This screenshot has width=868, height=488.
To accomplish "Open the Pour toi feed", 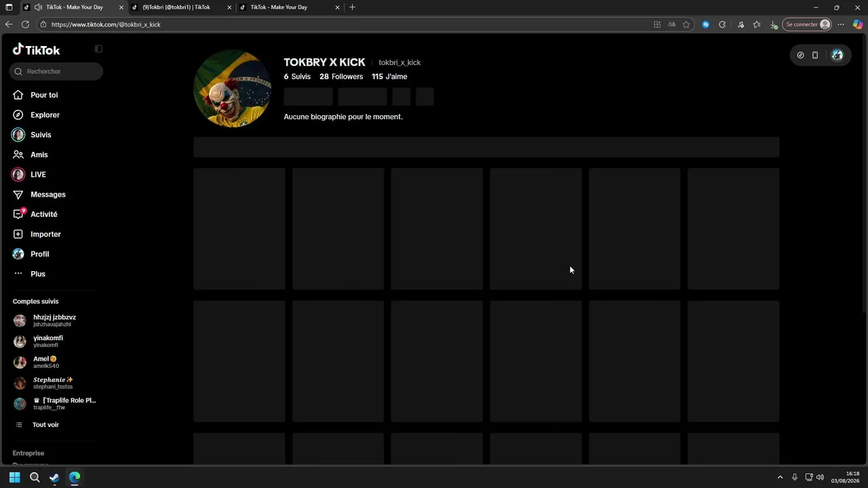I will (44, 95).
